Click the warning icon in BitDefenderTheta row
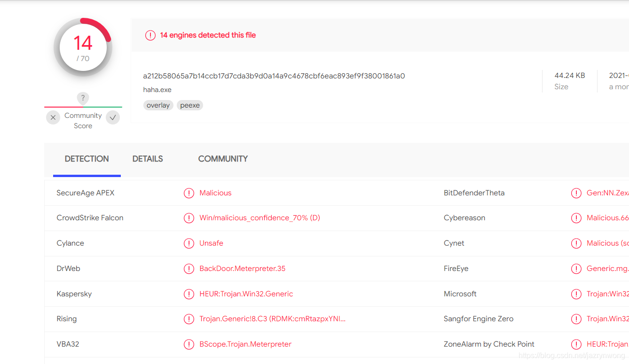 pyautogui.click(x=576, y=193)
